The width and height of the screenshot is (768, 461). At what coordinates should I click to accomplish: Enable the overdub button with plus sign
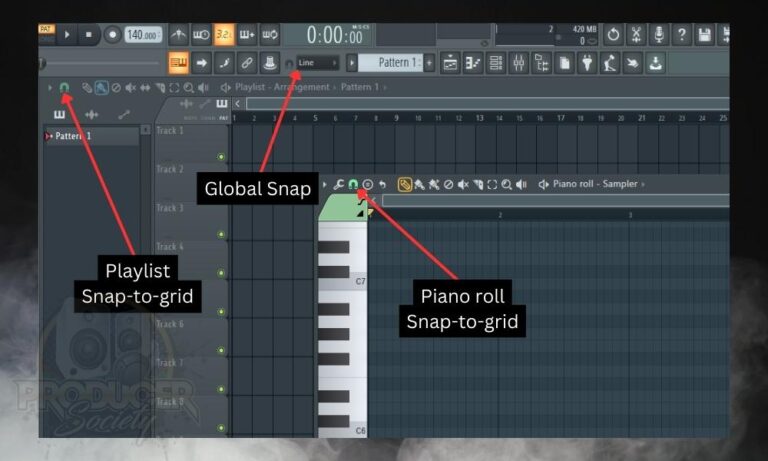click(247, 35)
